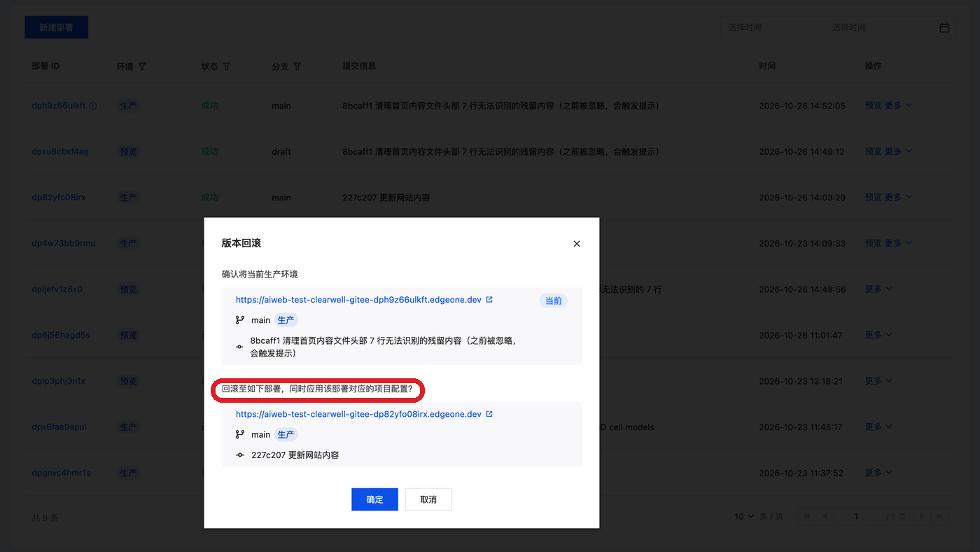The width and height of the screenshot is (980, 552).
Task: Open the calendar icon in date range picker
Action: coord(944,28)
